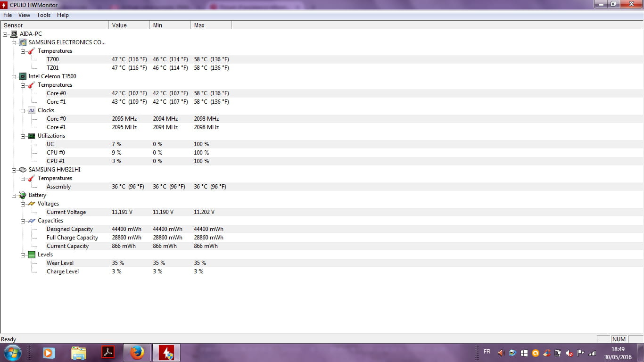Click thermometer icon under SAMSUNG HM321HI
The height and width of the screenshot is (362, 644).
(x=32, y=178)
